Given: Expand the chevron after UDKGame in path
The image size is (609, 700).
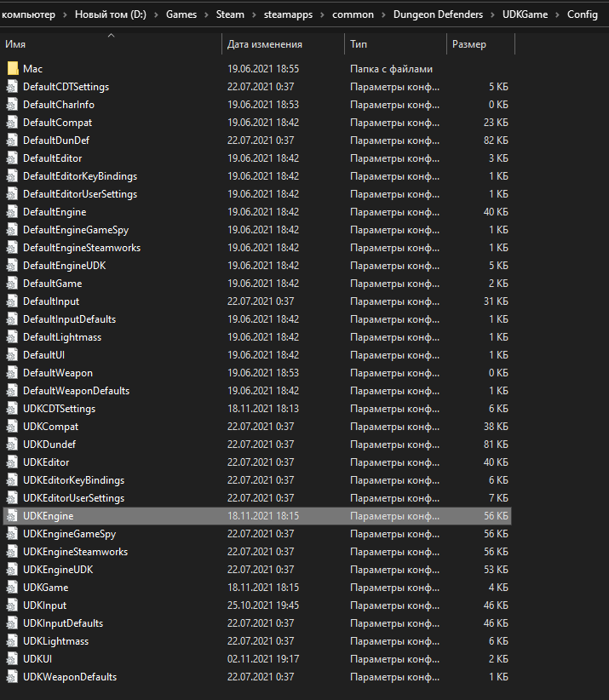Looking at the screenshot, I should pos(557,14).
